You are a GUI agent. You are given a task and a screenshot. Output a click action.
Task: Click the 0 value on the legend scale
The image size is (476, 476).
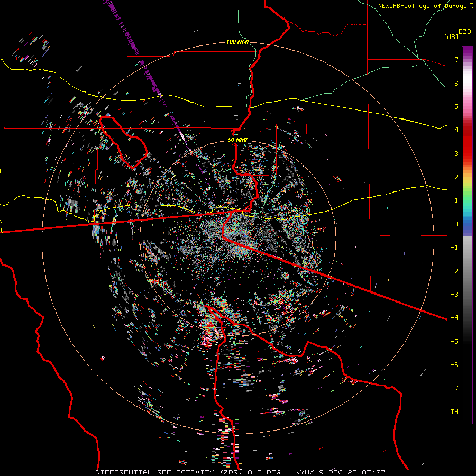tap(456, 224)
